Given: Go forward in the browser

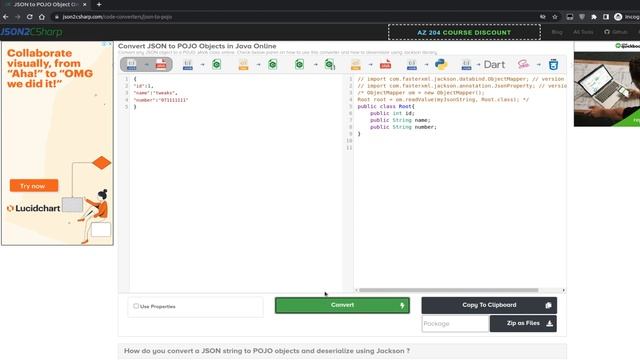Looking at the screenshot, I should point(18,17).
